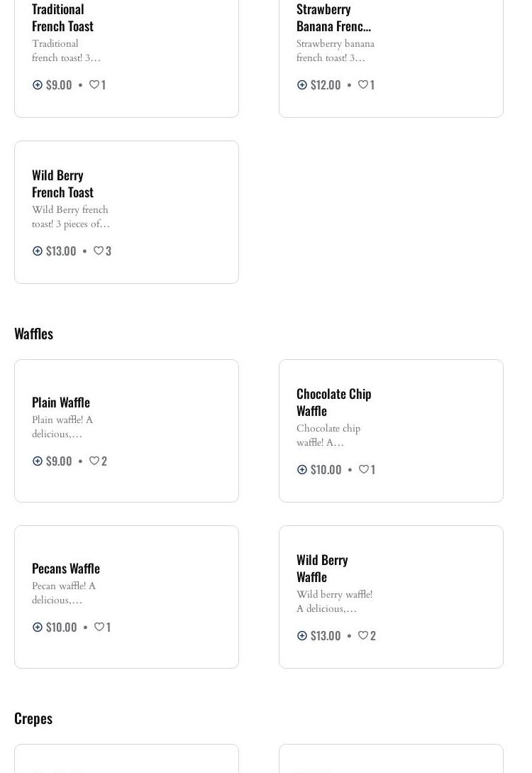The height and width of the screenshot is (773, 532).
Task: Click the plus icon on Wild Berry Waffle
Action: click(x=302, y=635)
